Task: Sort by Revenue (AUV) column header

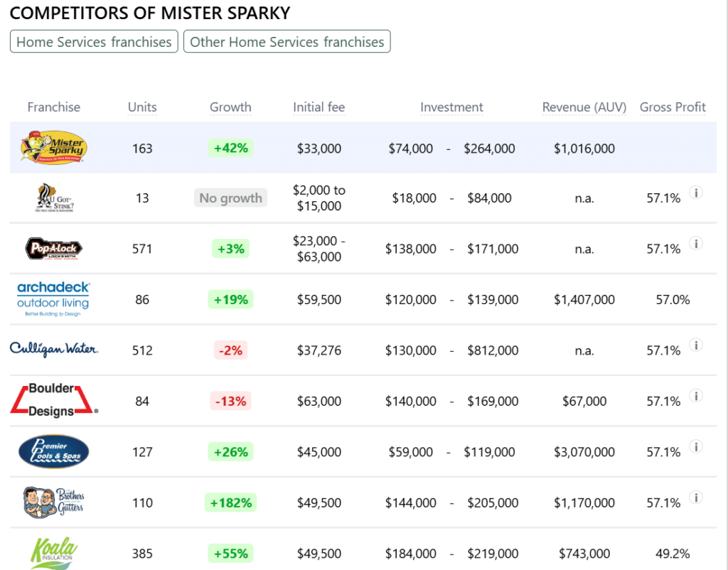Action: point(584,107)
